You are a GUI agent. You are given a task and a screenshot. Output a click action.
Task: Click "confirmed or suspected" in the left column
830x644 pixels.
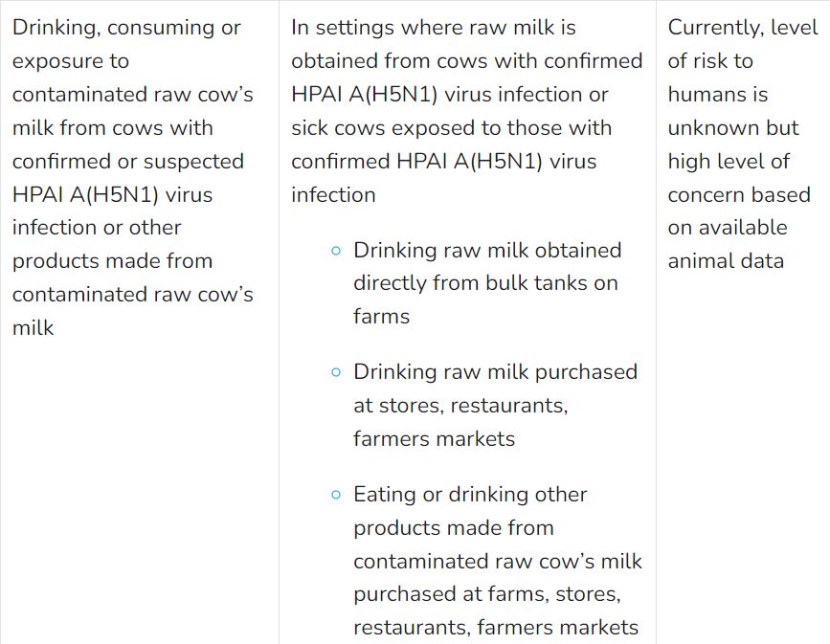tap(128, 162)
